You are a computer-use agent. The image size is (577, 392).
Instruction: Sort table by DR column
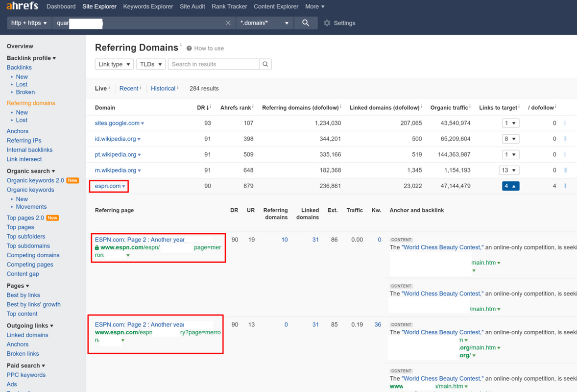click(203, 107)
